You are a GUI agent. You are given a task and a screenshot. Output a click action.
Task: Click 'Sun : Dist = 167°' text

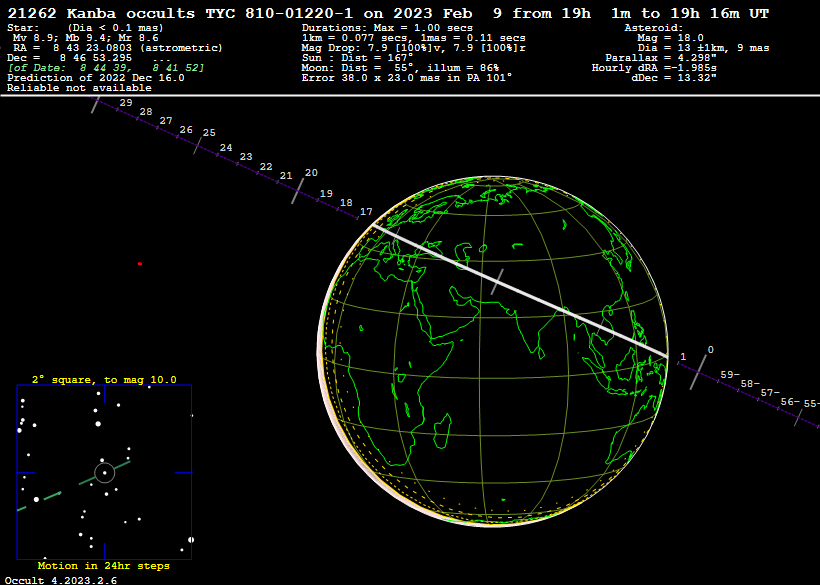(357, 58)
